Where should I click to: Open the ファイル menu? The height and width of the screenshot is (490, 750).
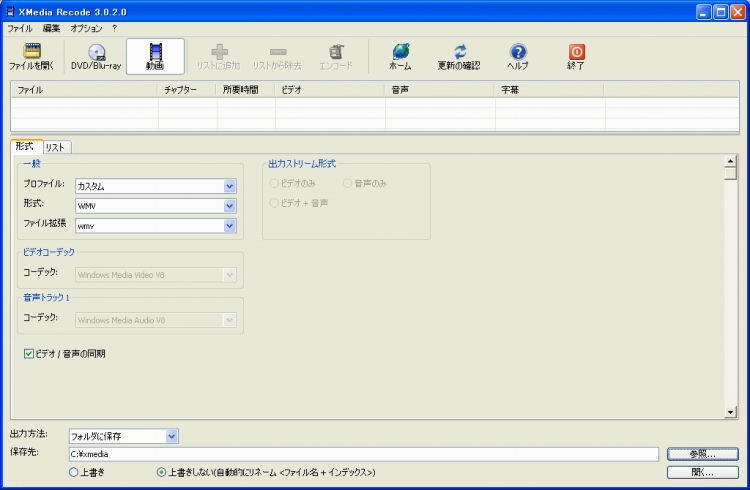click(x=20, y=28)
